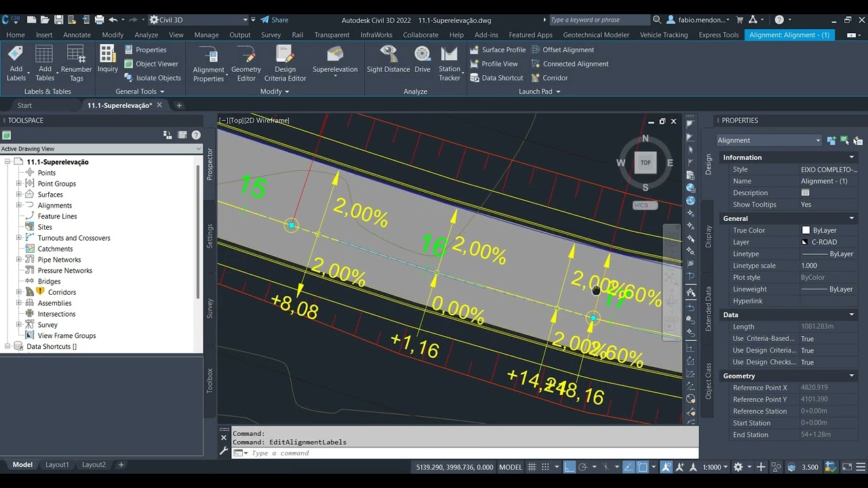Toggle ortho mode in status bar

point(570,467)
